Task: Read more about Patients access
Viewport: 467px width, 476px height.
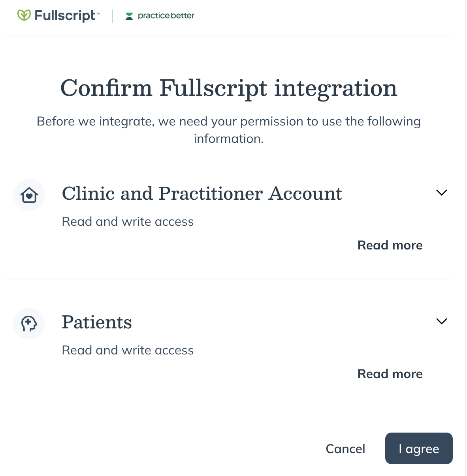Action: pos(390,374)
